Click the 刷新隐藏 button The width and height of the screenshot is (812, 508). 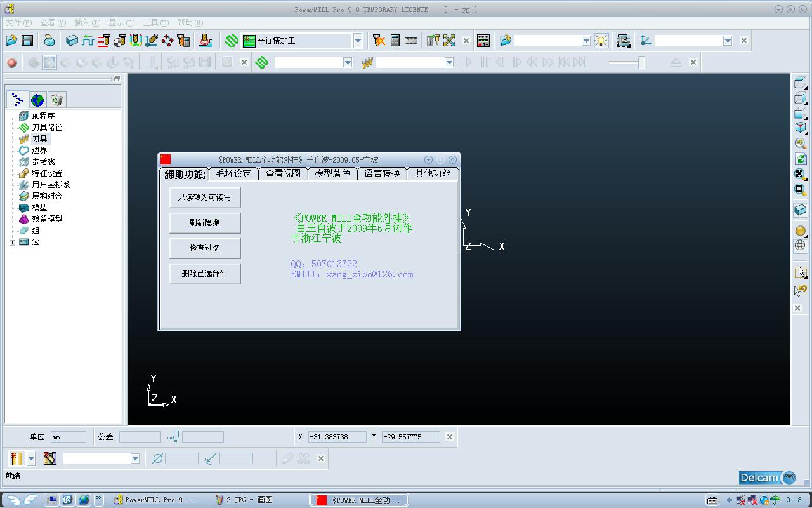pyautogui.click(x=205, y=223)
